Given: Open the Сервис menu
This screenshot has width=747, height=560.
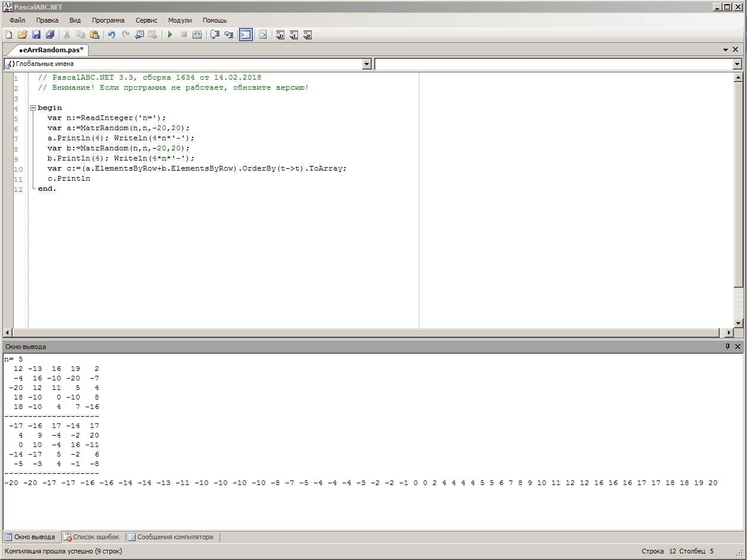Looking at the screenshot, I should coord(146,20).
